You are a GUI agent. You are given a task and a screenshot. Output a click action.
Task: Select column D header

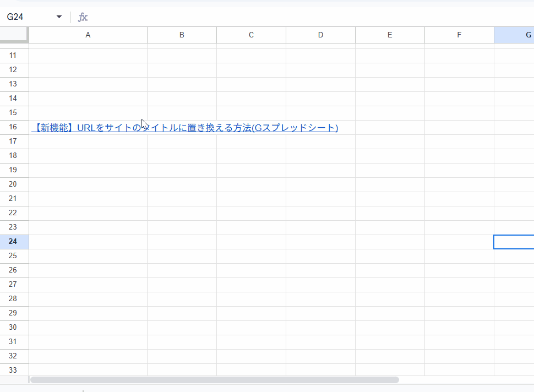click(320, 35)
